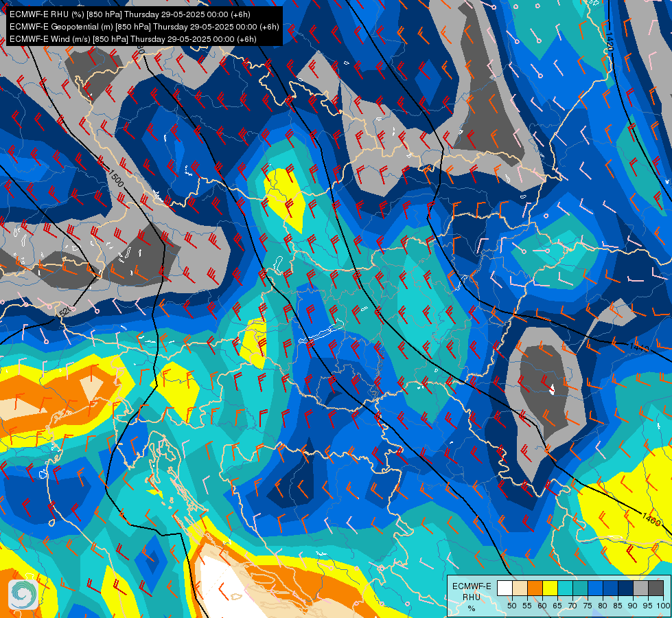
Task: Pick the teal 70–75% legend swatch
Action: click(580, 588)
